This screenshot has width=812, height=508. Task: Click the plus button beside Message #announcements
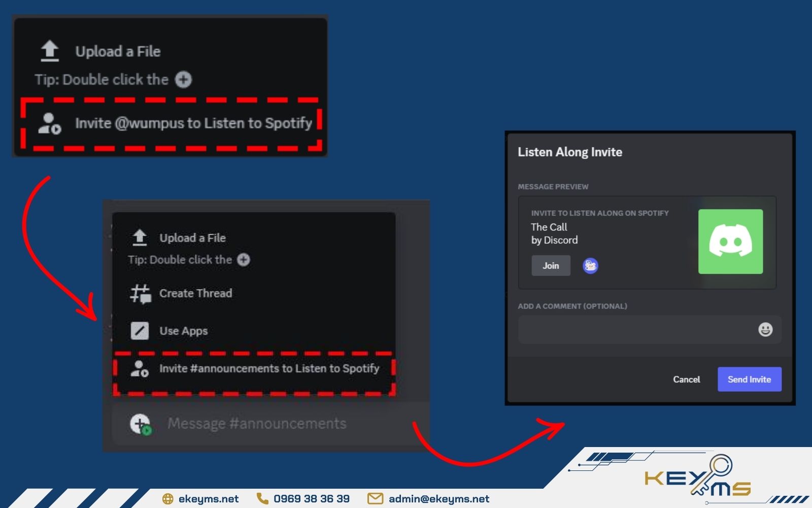pyautogui.click(x=140, y=424)
